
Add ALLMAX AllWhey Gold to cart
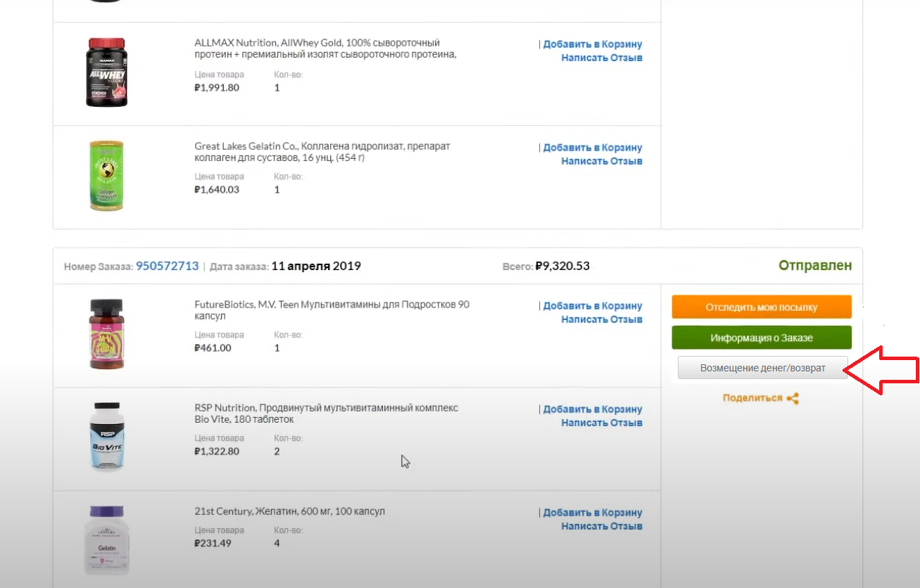pyautogui.click(x=593, y=44)
